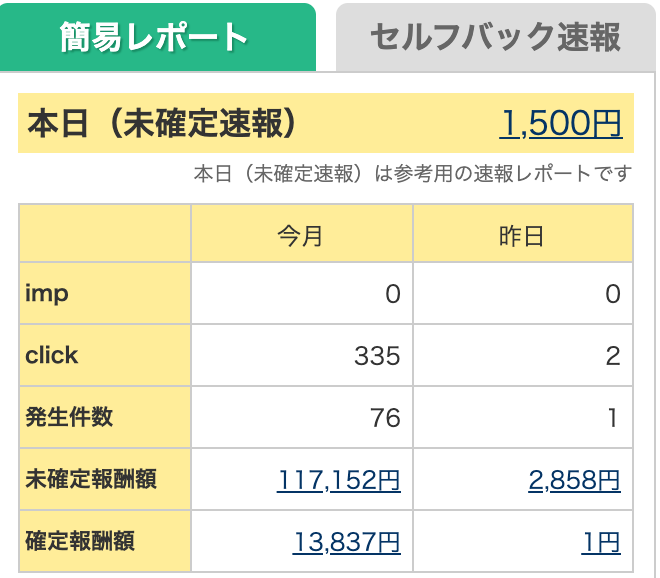Click yesterday's click count cell showing 2
The height and width of the screenshot is (578, 660).
523,355
